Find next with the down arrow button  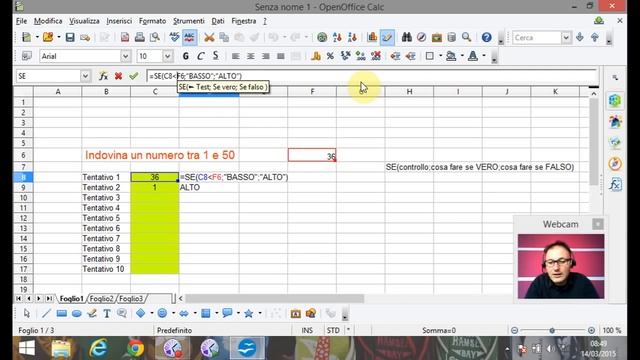[580, 38]
